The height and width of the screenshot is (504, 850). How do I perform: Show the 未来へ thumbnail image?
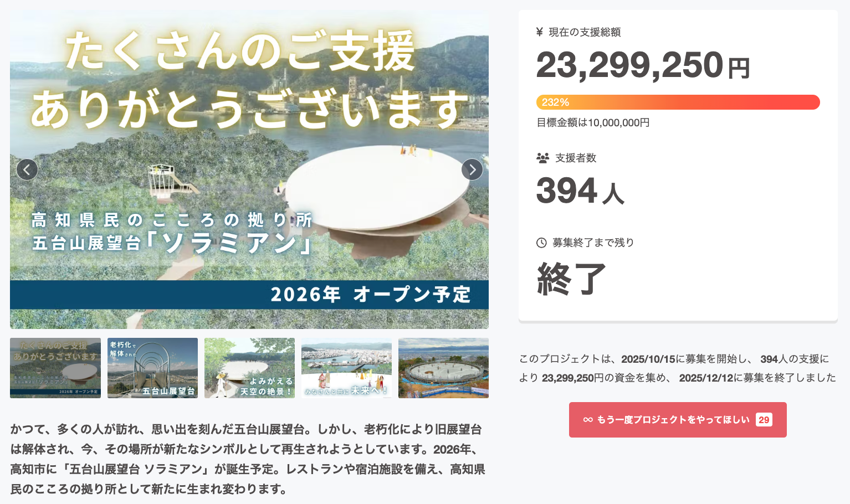point(346,368)
